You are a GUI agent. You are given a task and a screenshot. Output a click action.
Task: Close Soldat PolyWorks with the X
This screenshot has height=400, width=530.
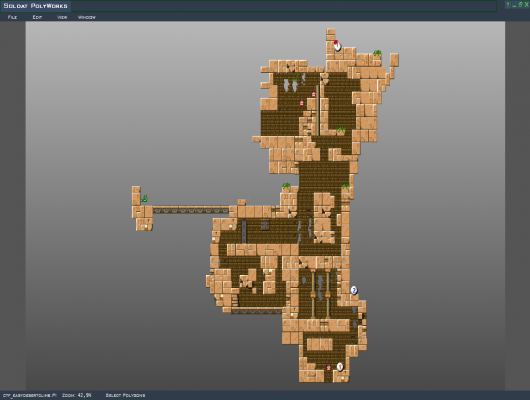526,5
